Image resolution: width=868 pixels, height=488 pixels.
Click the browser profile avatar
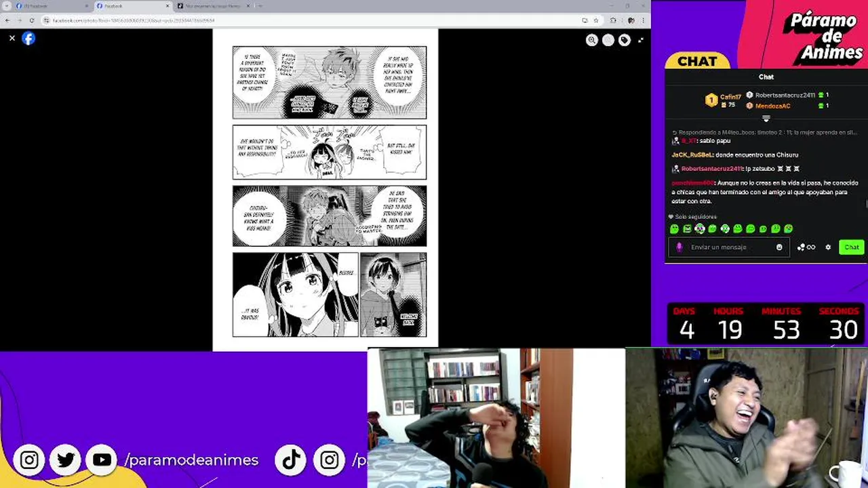click(631, 20)
